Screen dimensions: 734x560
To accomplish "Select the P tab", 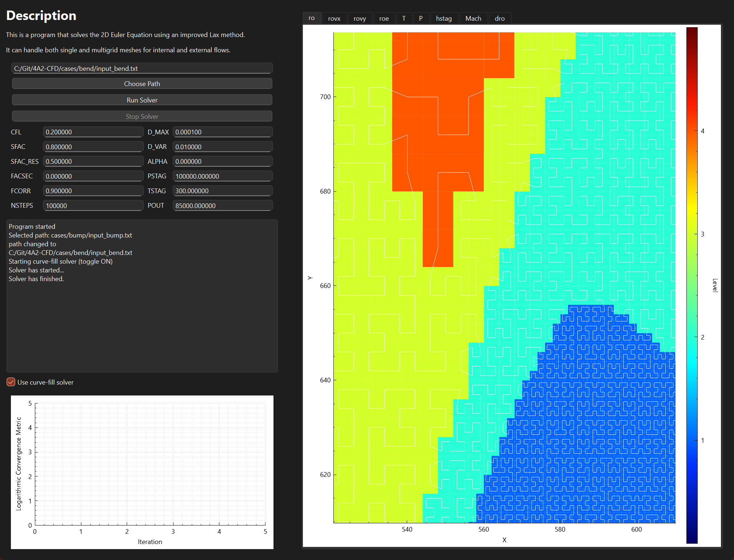I will [421, 19].
